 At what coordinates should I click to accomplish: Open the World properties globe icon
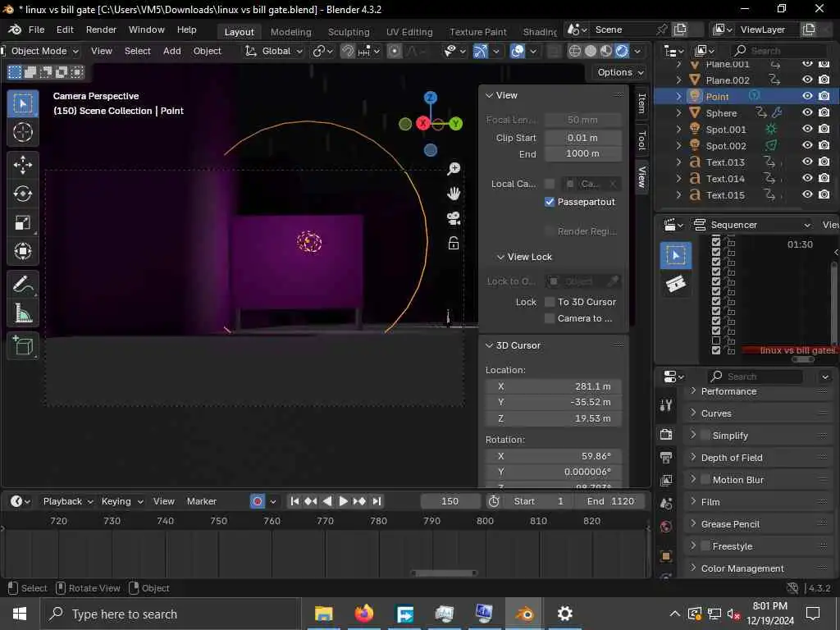point(666,527)
